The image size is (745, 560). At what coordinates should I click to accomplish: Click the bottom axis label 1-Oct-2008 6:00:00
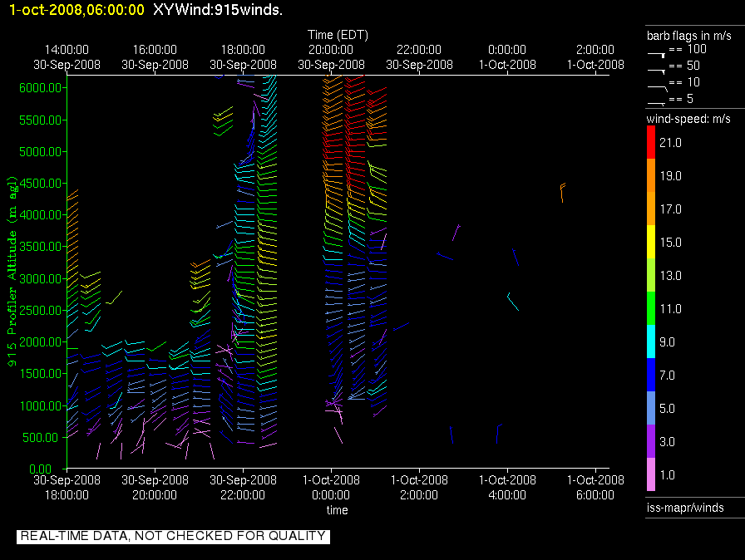[595, 488]
